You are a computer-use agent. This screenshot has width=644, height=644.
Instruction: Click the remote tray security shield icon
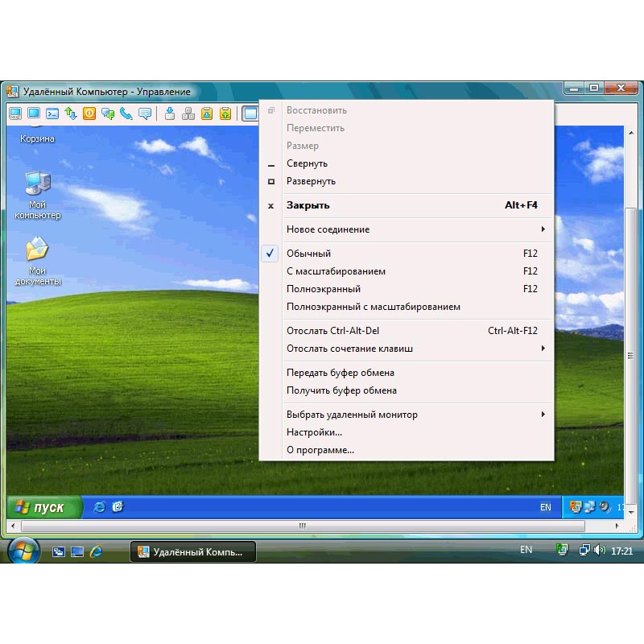(576, 507)
